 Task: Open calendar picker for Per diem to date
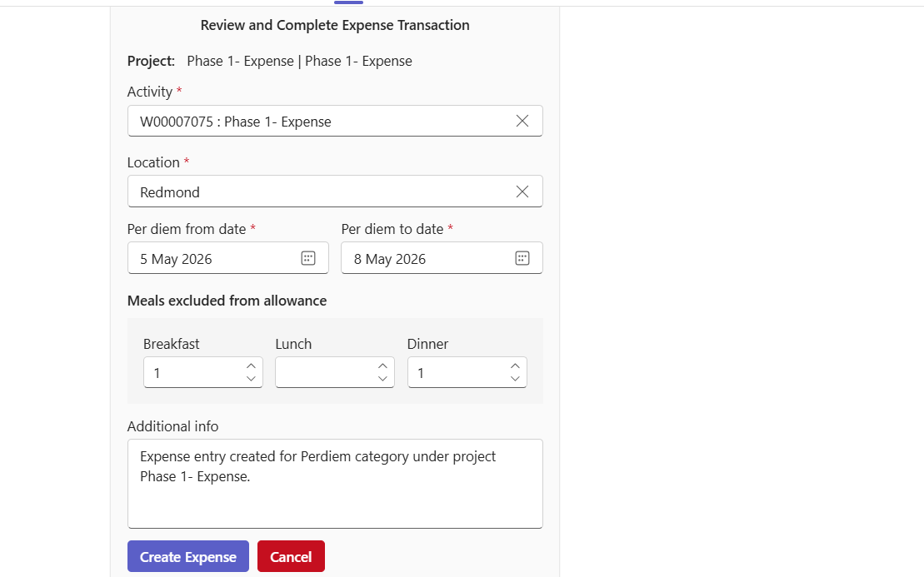(x=522, y=258)
